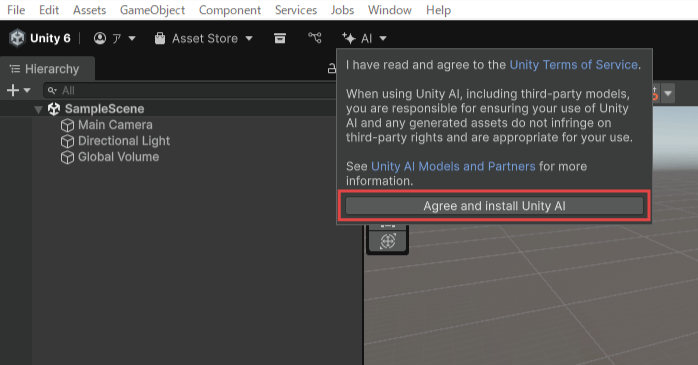This screenshot has height=365, width=698.
Task: Open the Assets menu
Action: 89,10
